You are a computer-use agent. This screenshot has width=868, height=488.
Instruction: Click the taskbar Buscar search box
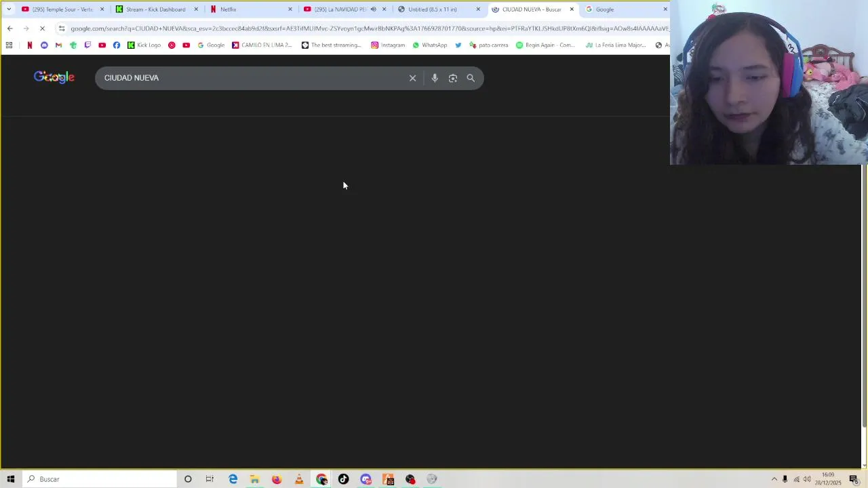click(x=99, y=479)
